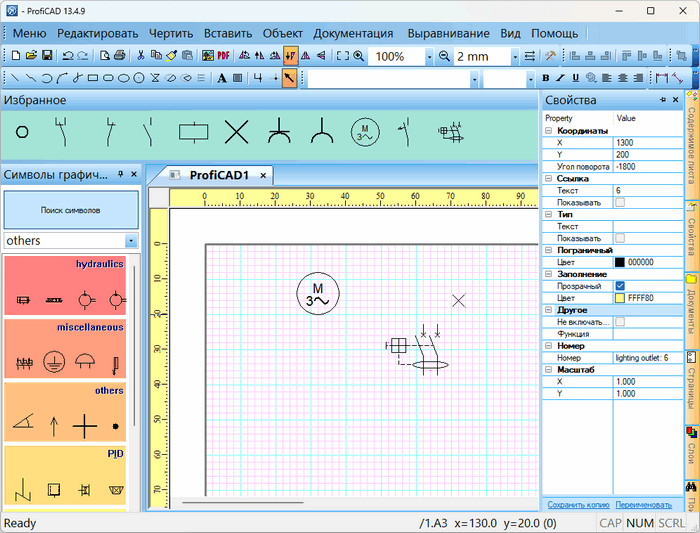Select the ellipse drawing tool
The width and height of the screenshot is (700, 533).
coord(124,77)
